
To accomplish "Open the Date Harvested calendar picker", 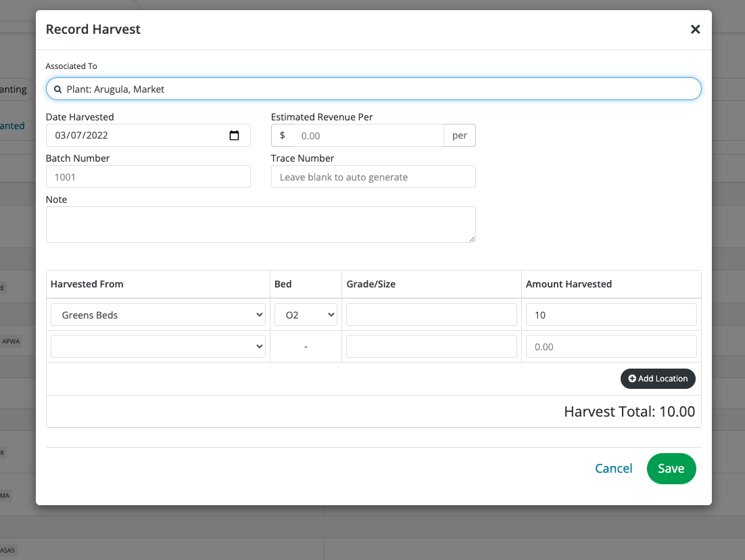I will click(x=234, y=135).
